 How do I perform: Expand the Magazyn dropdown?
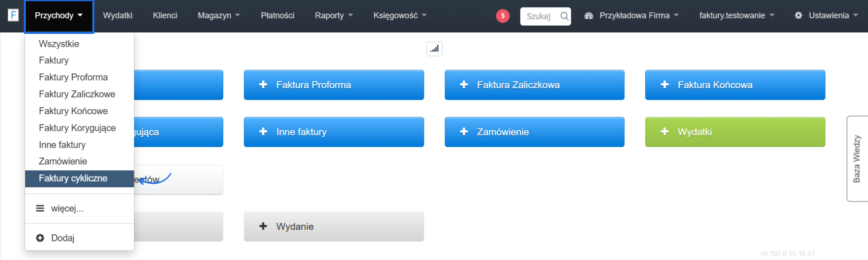(219, 15)
